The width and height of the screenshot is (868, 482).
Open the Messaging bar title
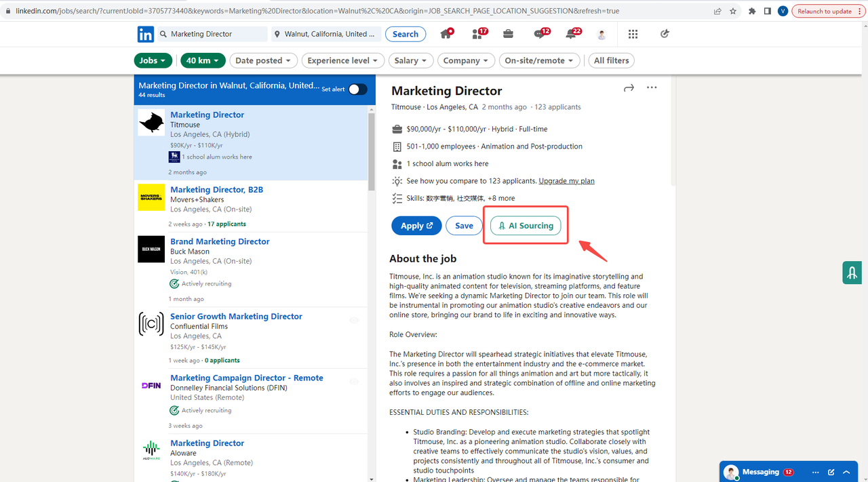(x=761, y=472)
